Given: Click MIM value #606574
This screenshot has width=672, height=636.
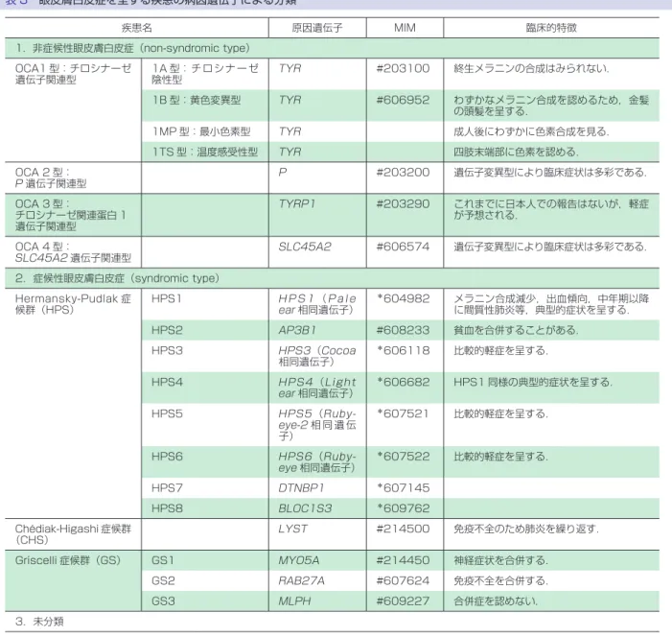Looking at the screenshot, I should pyautogui.click(x=403, y=247).
